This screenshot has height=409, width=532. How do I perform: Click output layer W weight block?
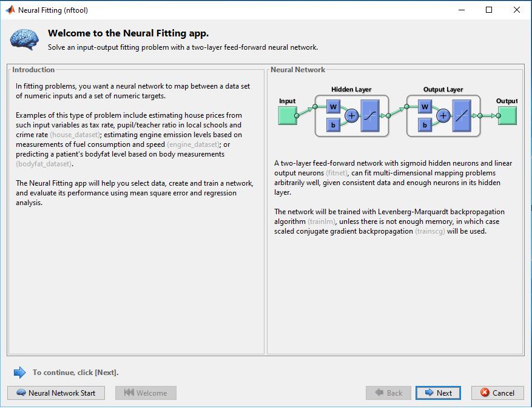coord(425,107)
